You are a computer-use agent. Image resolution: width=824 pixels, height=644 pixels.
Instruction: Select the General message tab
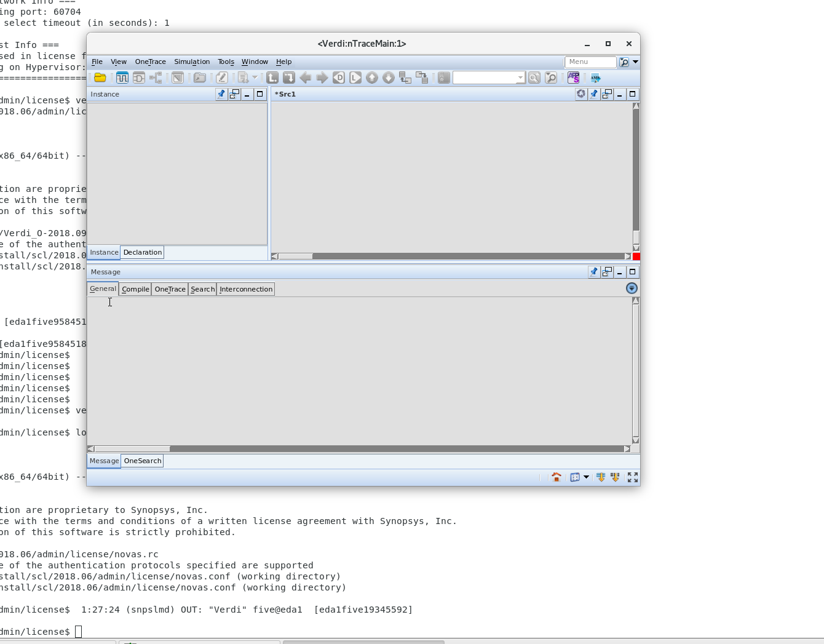[x=103, y=288]
